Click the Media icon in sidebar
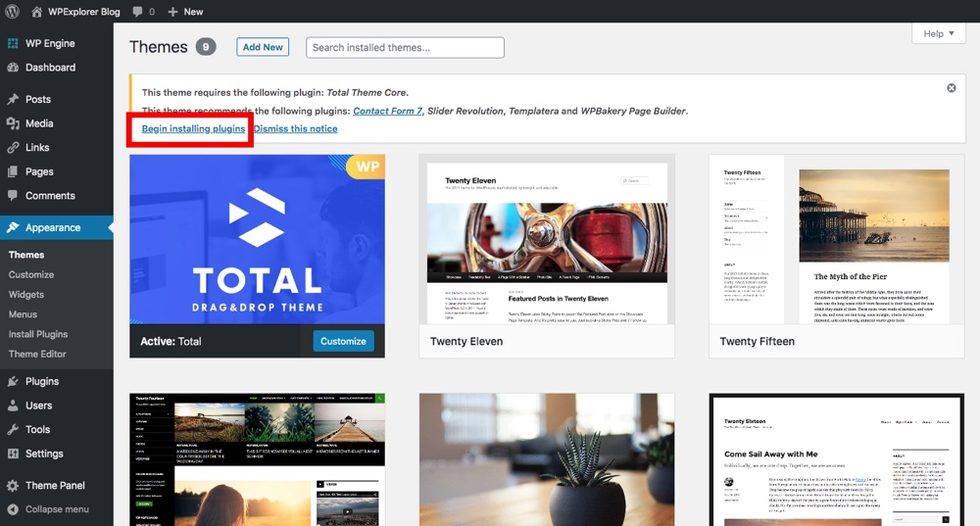The width and height of the screenshot is (980, 526). coord(13,123)
